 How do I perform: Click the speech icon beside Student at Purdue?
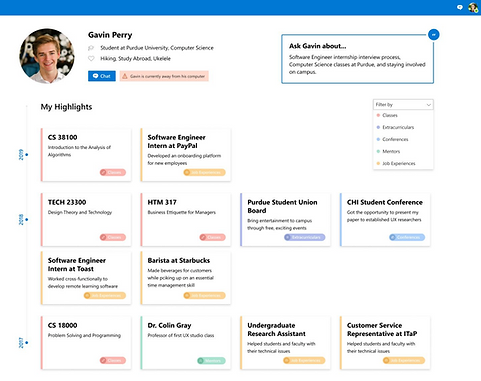click(x=91, y=48)
